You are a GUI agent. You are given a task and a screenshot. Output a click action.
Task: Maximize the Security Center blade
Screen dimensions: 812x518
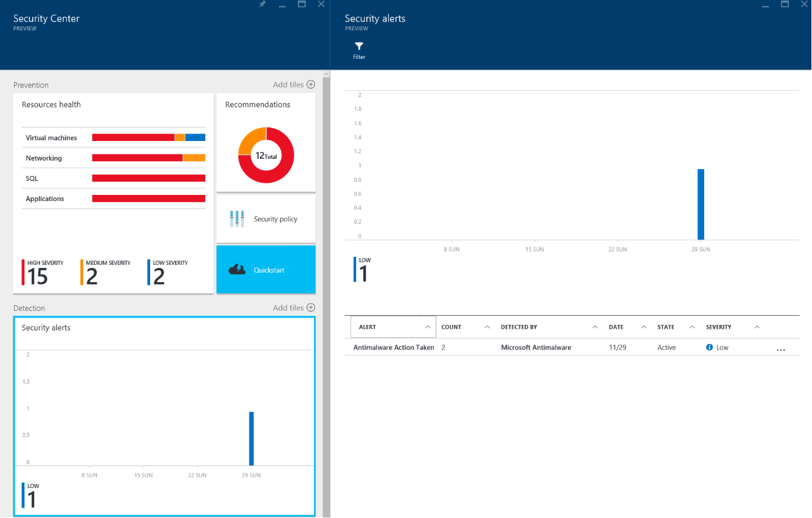click(x=302, y=4)
